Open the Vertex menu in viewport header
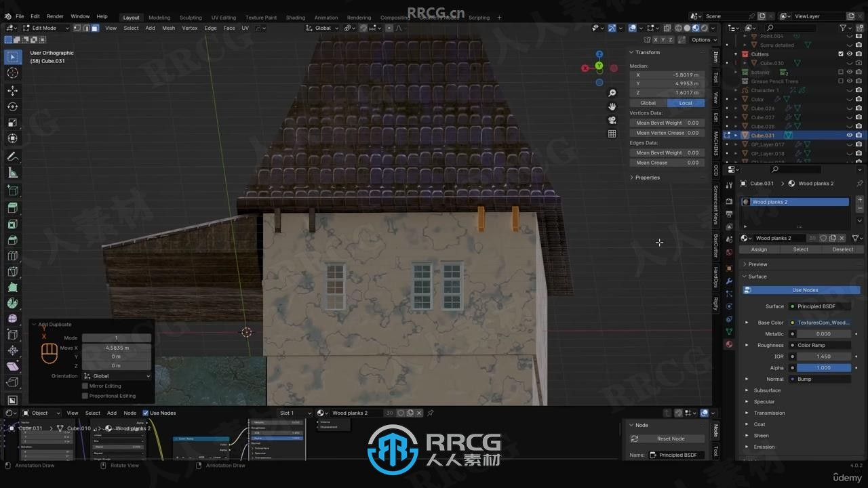This screenshot has width=868, height=488. 190,28
